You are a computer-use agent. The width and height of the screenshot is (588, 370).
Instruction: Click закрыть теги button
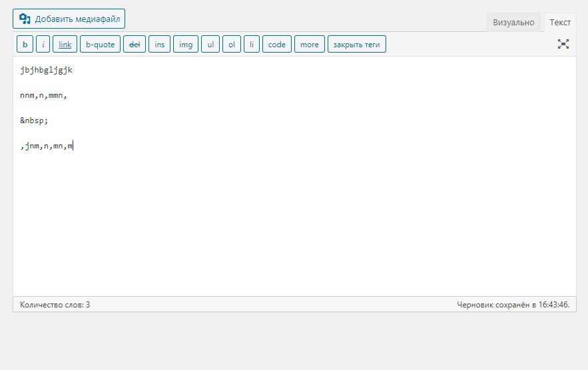tap(357, 44)
